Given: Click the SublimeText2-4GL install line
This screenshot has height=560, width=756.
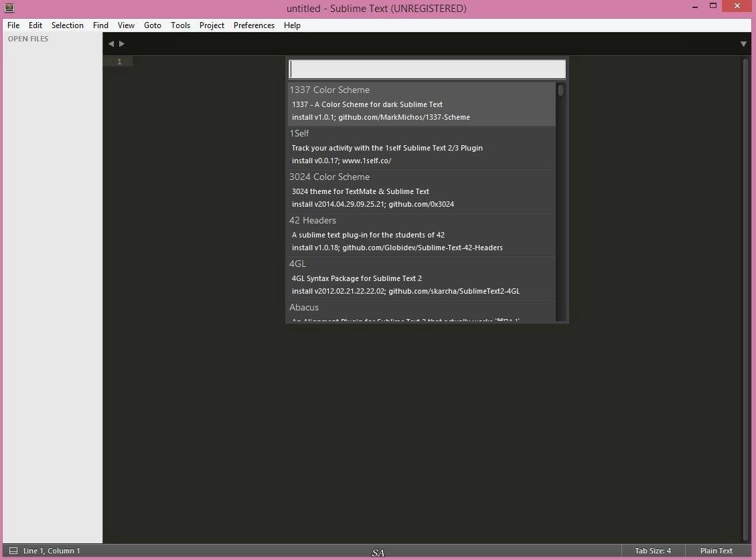Looking at the screenshot, I should point(406,290).
